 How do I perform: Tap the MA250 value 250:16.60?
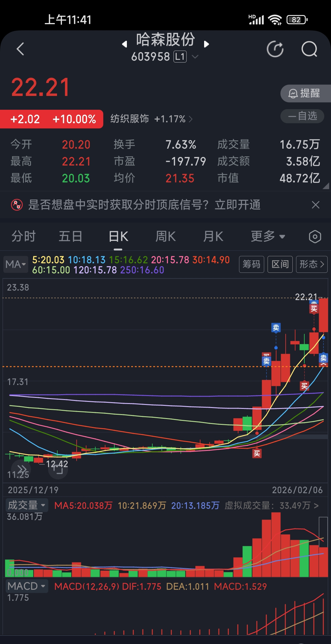142,270
